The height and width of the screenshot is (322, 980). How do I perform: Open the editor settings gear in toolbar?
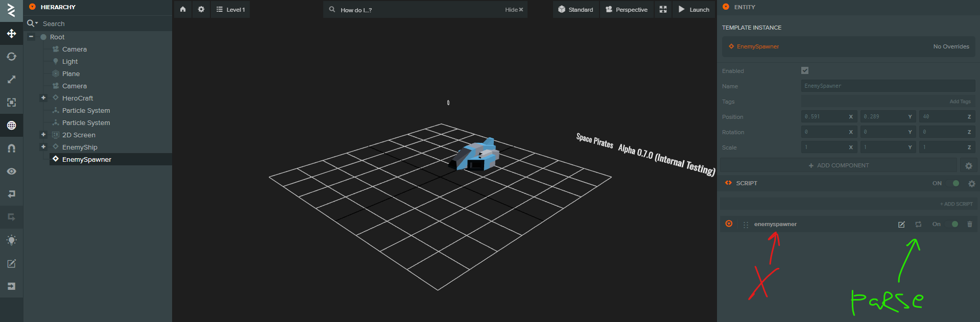tap(201, 9)
